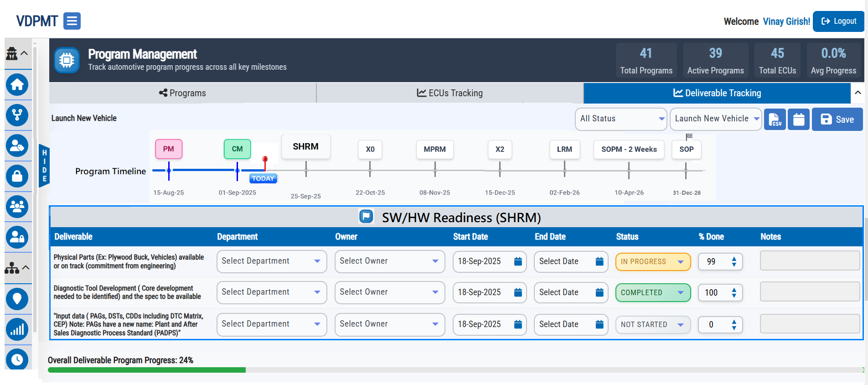
Task: Open the All Status filter dropdown
Action: click(x=621, y=119)
